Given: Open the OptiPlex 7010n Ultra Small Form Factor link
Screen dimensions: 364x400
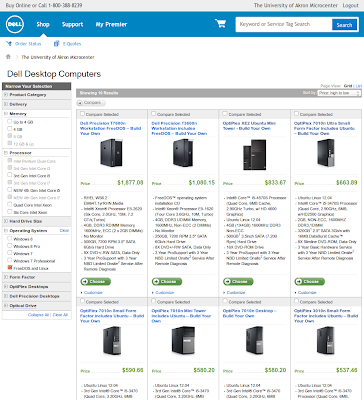Looking at the screenshot, I should click(324, 128).
